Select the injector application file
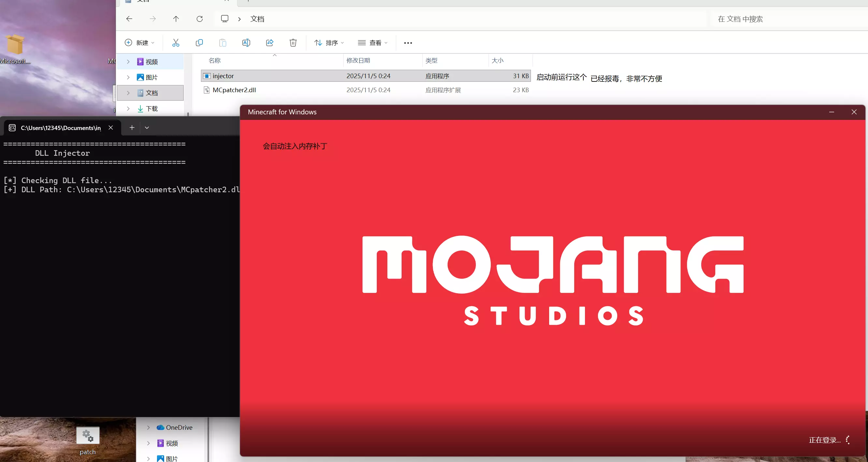 pyautogui.click(x=365, y=76)
